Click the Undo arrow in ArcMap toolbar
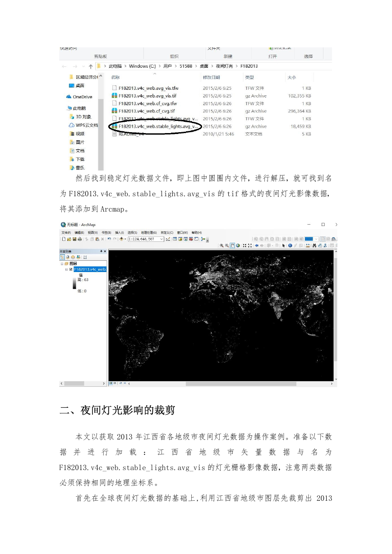Viewport: 392px width, 554px height. [109, 239]
